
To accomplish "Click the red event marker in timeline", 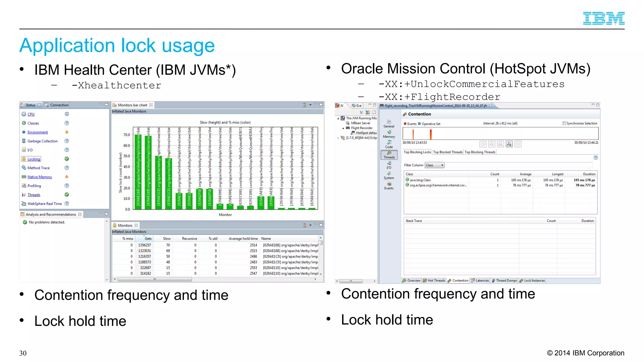I will [430, 134].
